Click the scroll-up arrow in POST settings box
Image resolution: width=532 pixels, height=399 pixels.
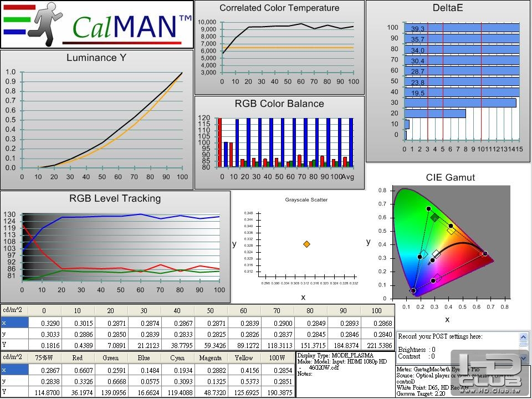523,337
